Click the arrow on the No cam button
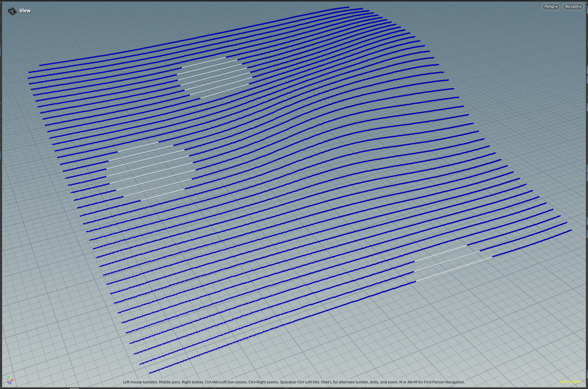The width and height of the screenshot is (588, 389). point(580,7)
